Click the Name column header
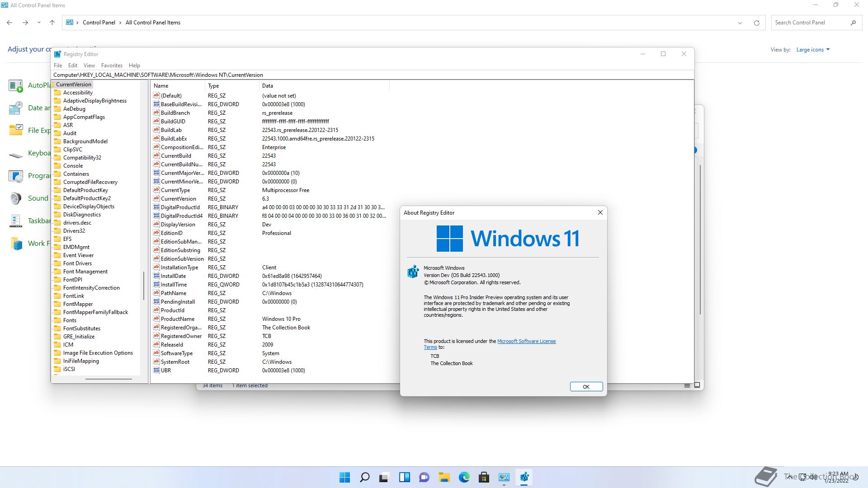Viewport: 868px width, 488px height. pyautogui.click(x=178, y=86)
